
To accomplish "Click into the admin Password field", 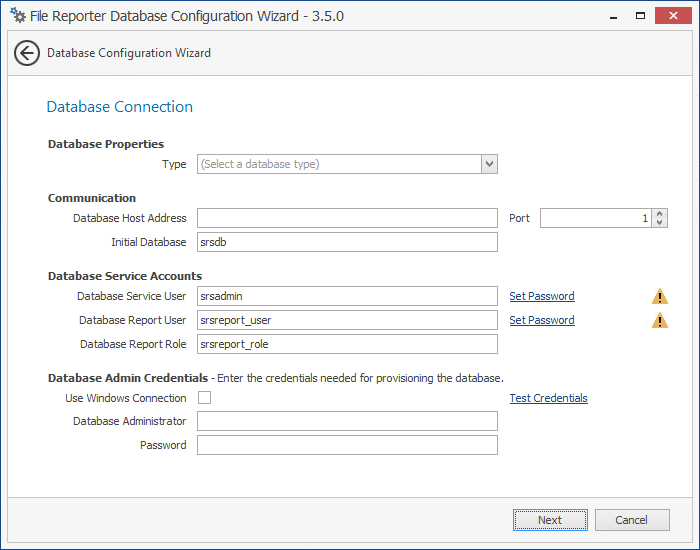I will click(x=347, y=445).
